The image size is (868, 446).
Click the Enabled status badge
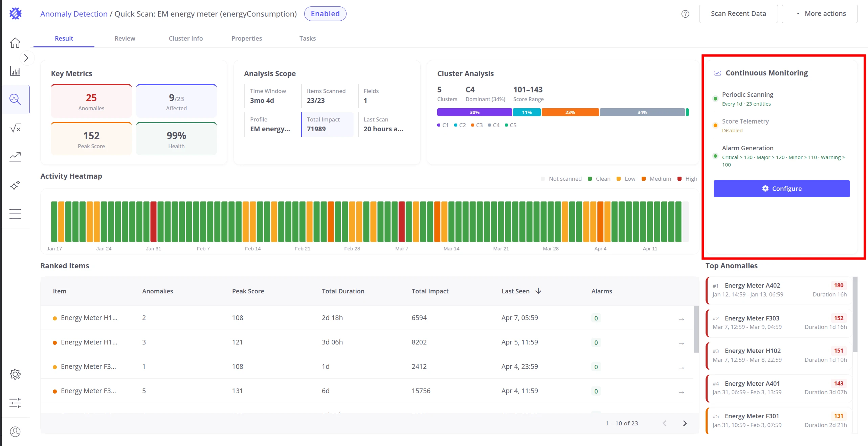pos(325,14)
